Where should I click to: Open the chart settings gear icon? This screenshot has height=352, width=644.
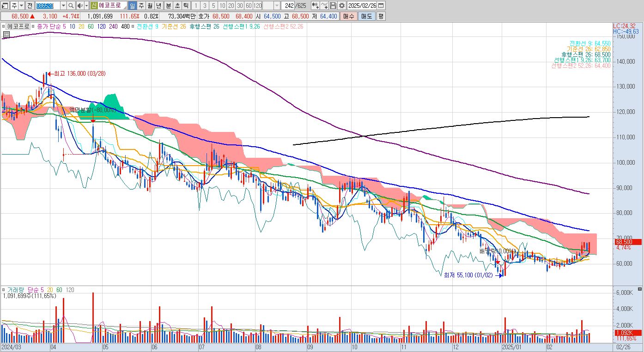(x=342, y=6)
